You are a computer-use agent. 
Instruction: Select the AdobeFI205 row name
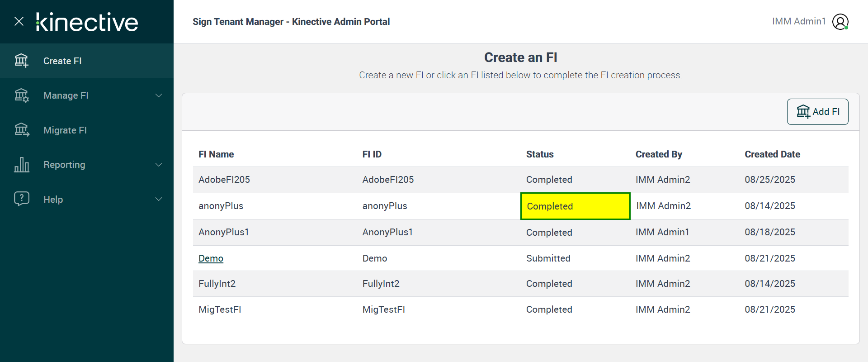[x=224, y=180]
